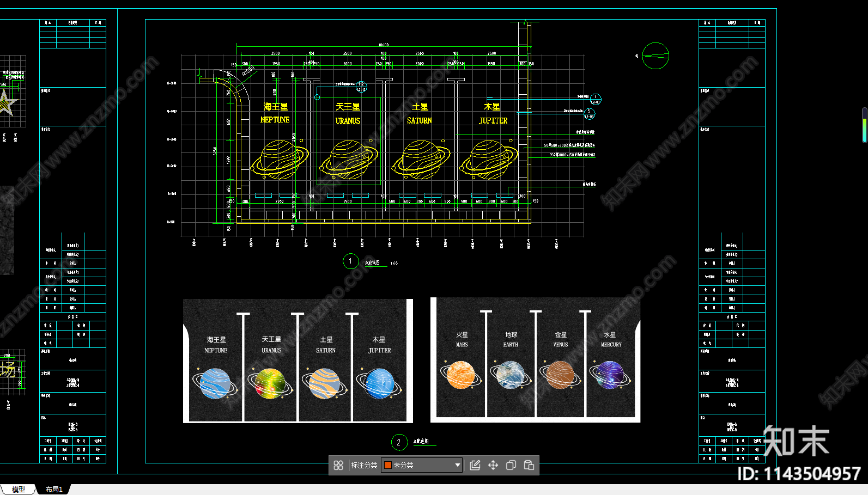The width and height of the screenshot is (868, 495).
Task: Click the 标注分类 label in the floating toolbar
Action: [364, 465]
